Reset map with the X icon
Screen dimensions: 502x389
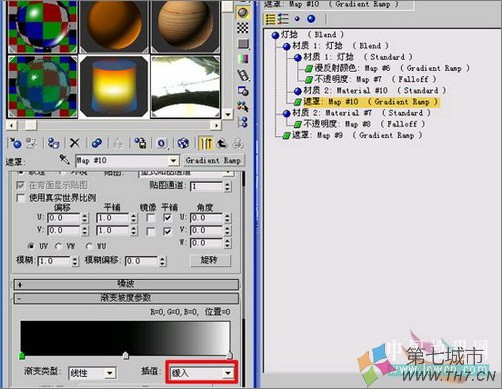click(75, 143)
